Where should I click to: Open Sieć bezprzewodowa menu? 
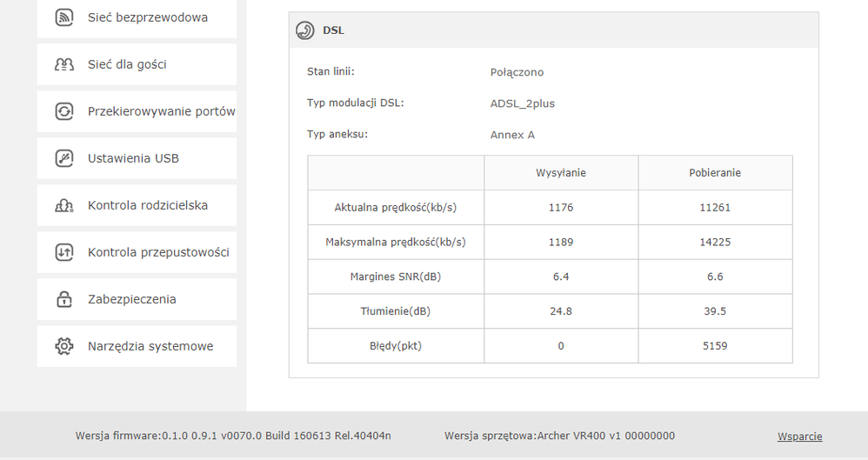[x=148, y=17]
